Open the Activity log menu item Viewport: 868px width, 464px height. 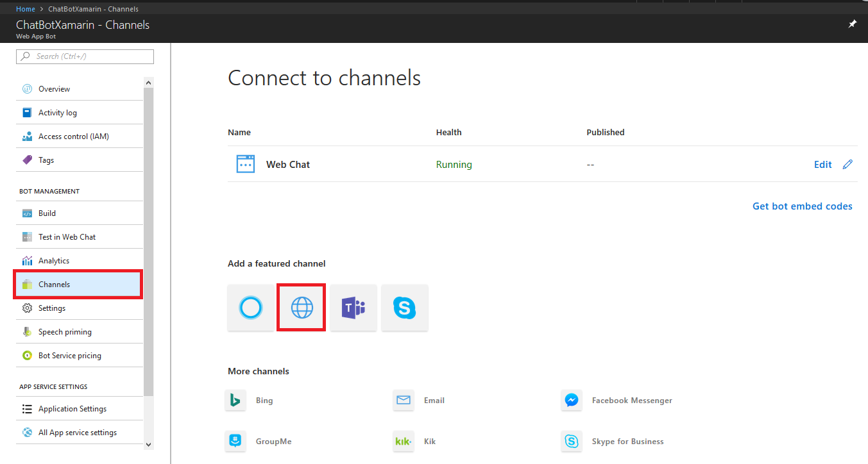coord(80,113)
